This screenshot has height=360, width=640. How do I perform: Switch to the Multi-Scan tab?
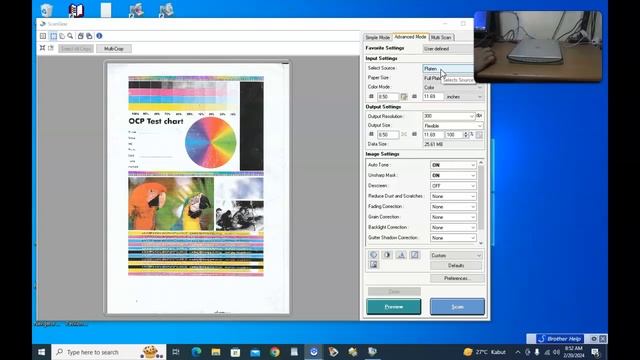click(x=441, y=37)
